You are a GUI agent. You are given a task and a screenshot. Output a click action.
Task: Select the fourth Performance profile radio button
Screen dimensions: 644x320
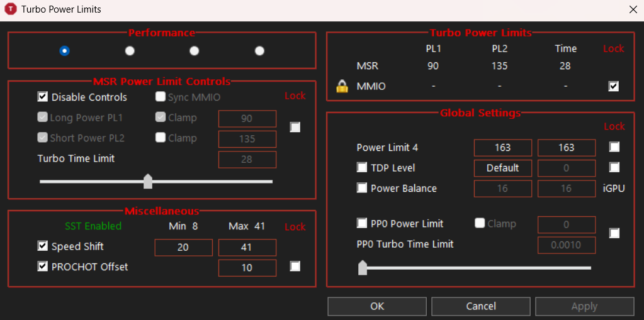pyautogui.click(x=259, y=51)
